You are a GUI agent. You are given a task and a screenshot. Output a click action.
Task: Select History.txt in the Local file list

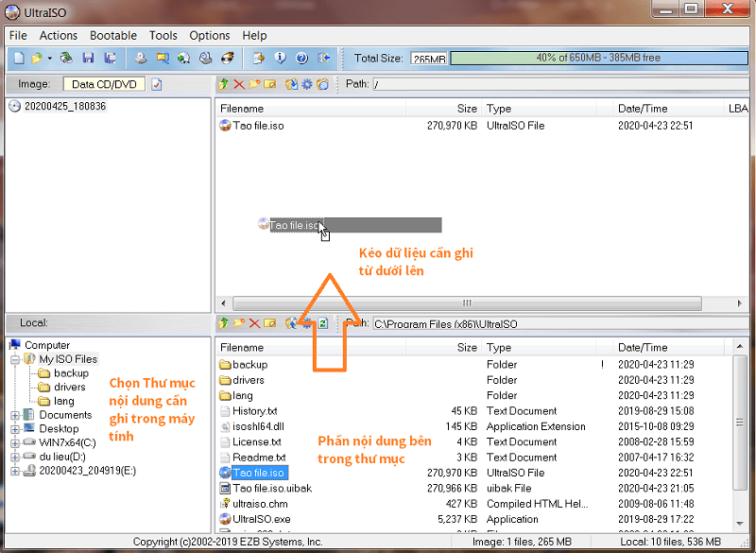[254, 411]
